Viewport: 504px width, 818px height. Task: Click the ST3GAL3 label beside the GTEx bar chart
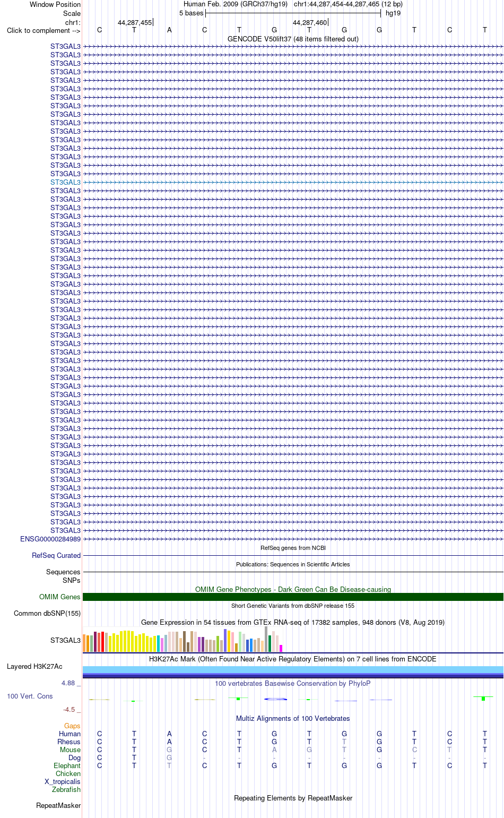coord(66,640)
